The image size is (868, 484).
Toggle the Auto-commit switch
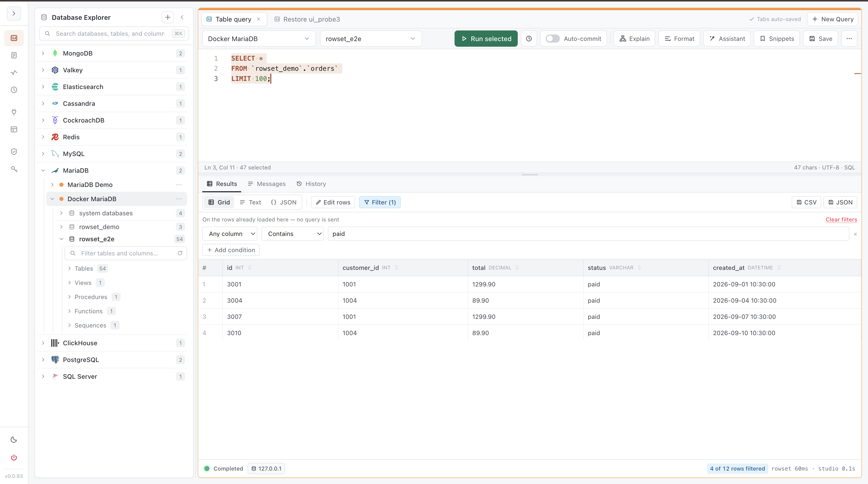(553, 39)
